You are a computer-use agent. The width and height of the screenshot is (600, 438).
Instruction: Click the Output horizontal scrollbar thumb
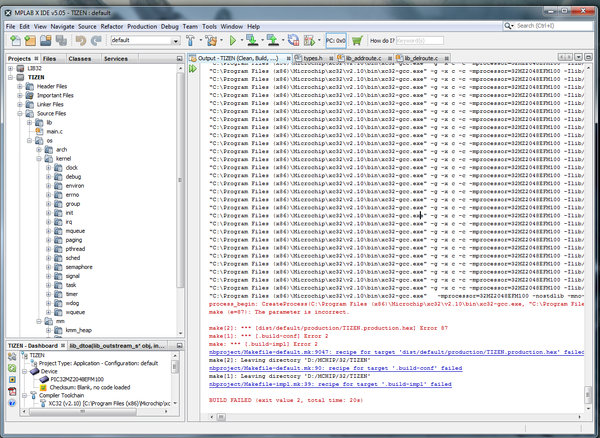pos(221,417)
